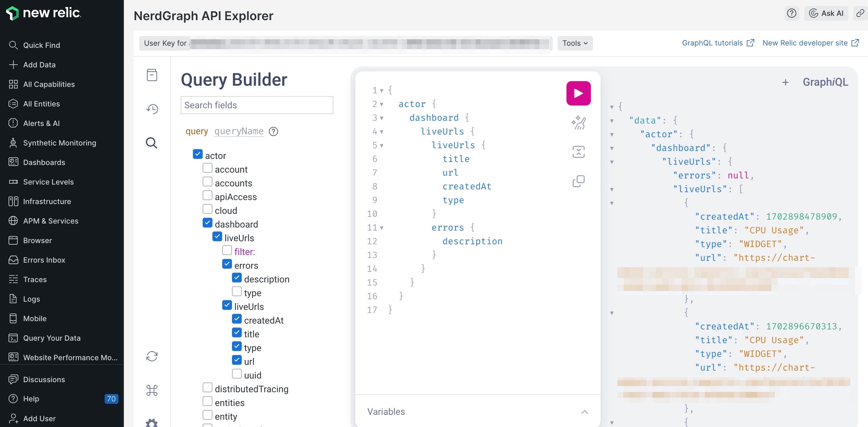Open keyboard shortcuts icon

tap(152, 391)
